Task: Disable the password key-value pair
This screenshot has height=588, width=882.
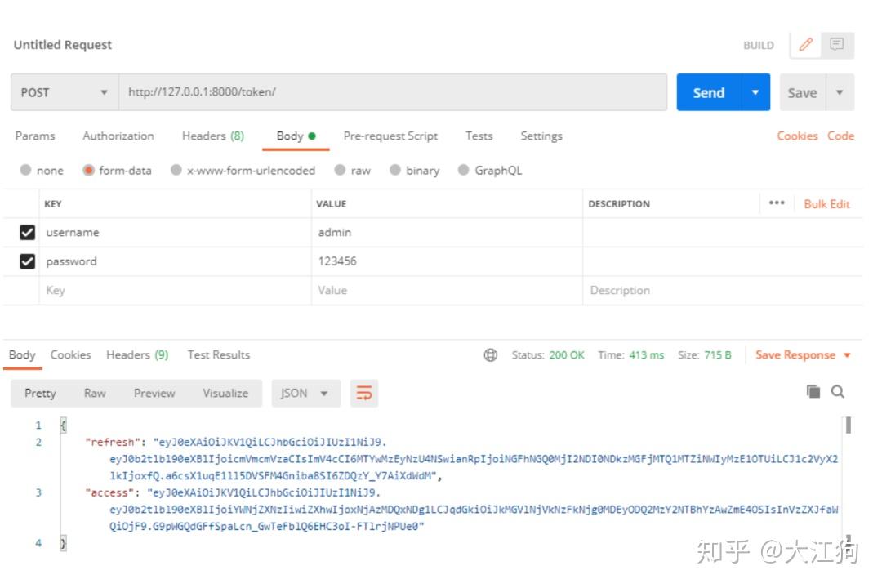Action: click(25, 261)
